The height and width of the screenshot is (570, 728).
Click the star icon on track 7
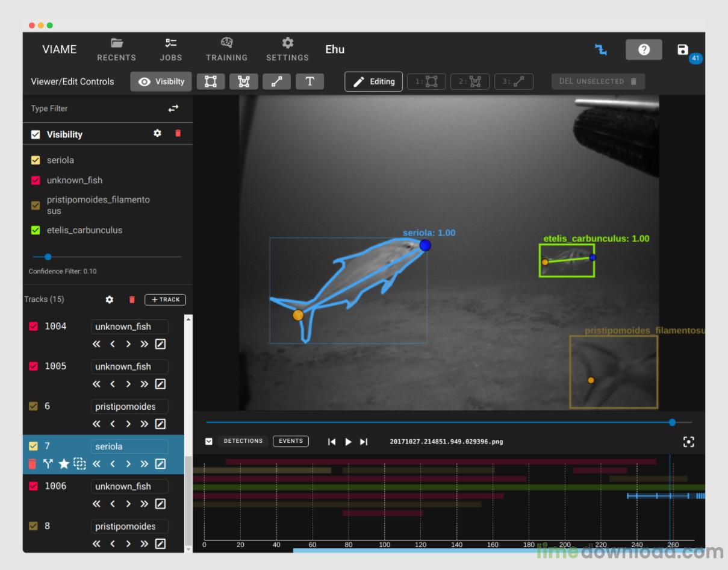(x=64, y=463)
